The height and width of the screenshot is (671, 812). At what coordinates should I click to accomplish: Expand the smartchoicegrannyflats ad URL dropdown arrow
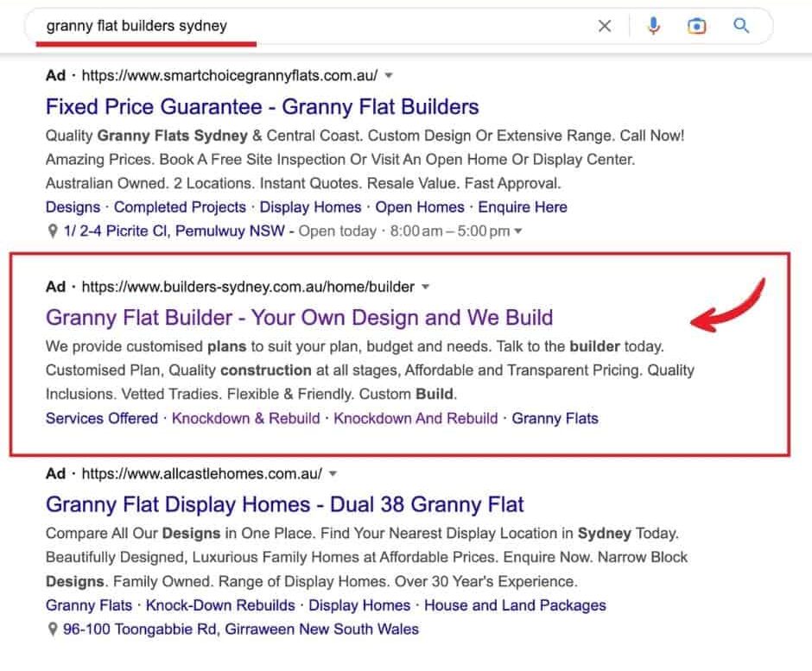[389, 76]
